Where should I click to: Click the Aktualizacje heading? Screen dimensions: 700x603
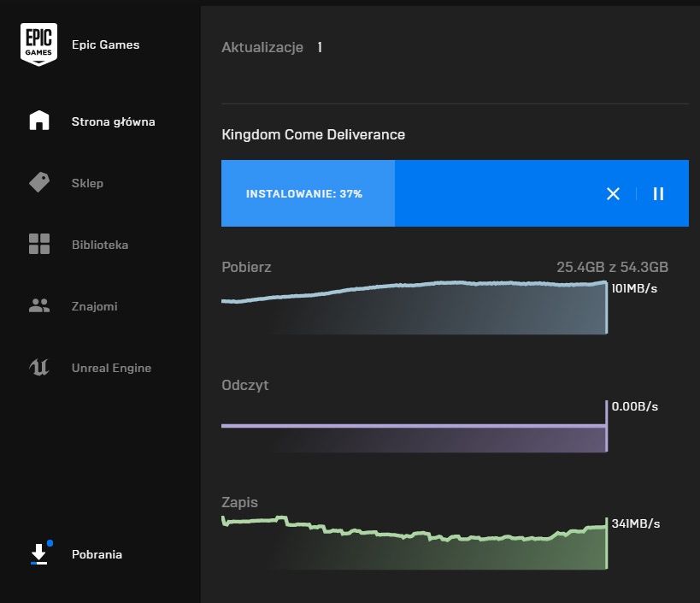[262, 47]
